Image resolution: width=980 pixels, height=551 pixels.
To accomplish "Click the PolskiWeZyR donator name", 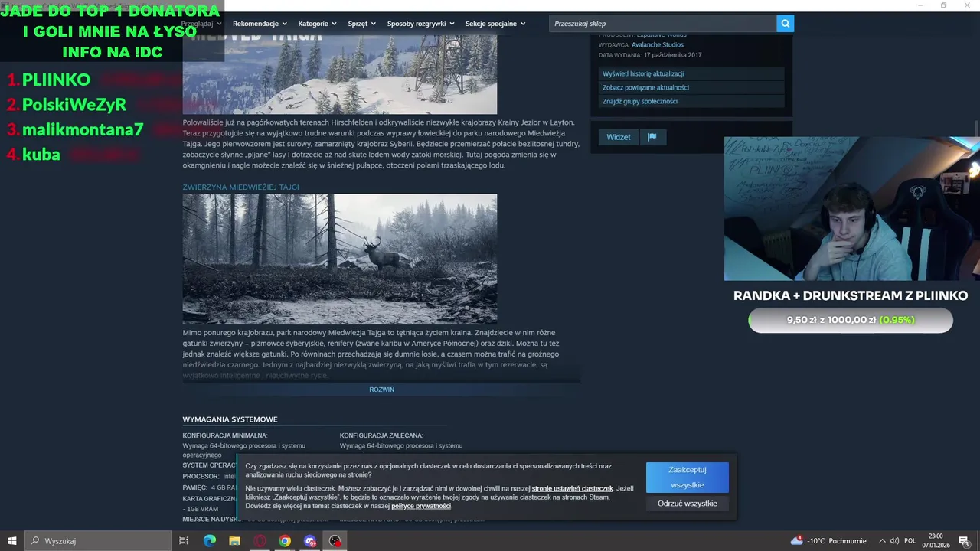I will click(74, 105).
